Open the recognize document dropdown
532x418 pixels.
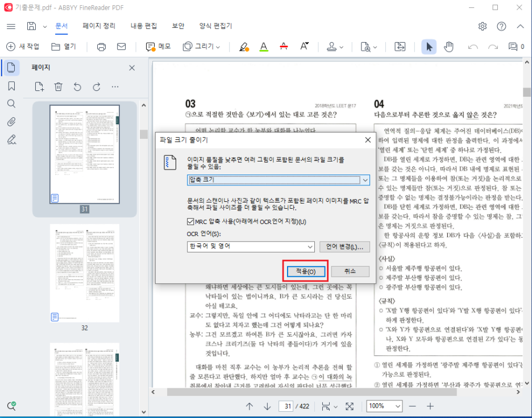(x=369, y=47)
